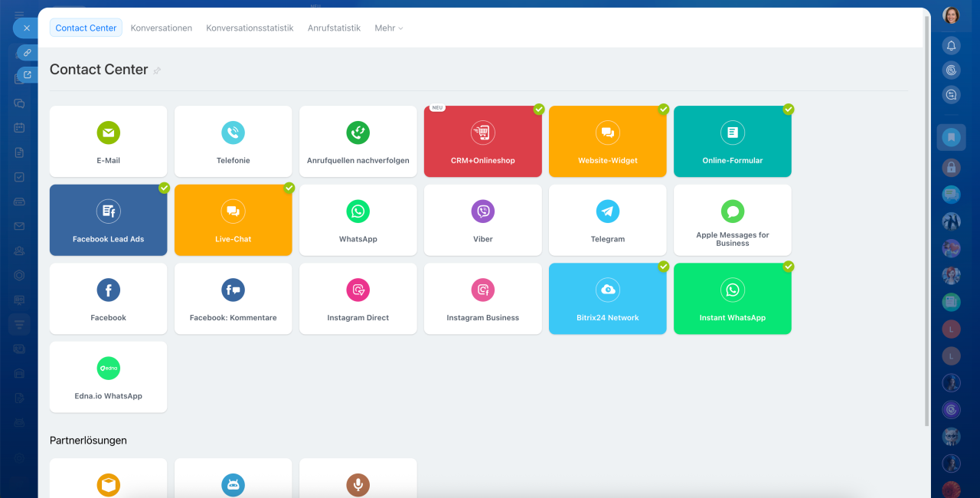This screenshot has height=498, width=980.
Task: Open the E-Mail channel card
Action: click(x=108, y=142)
